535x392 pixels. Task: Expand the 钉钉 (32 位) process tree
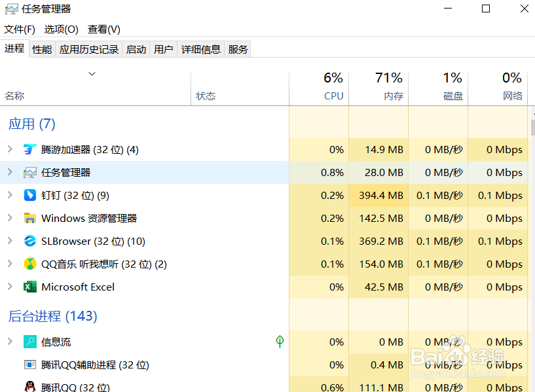10,195
